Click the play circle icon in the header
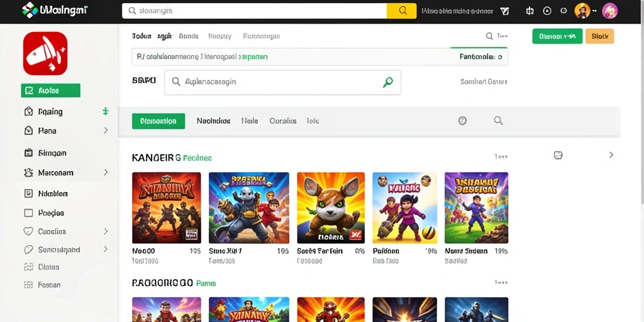This screenshot has height=322, width=644. [547, 11]
